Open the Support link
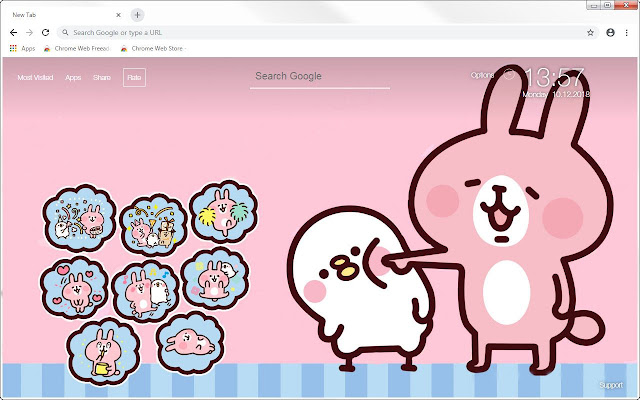Viewport: 640px width, 400px height. (611, 385)
